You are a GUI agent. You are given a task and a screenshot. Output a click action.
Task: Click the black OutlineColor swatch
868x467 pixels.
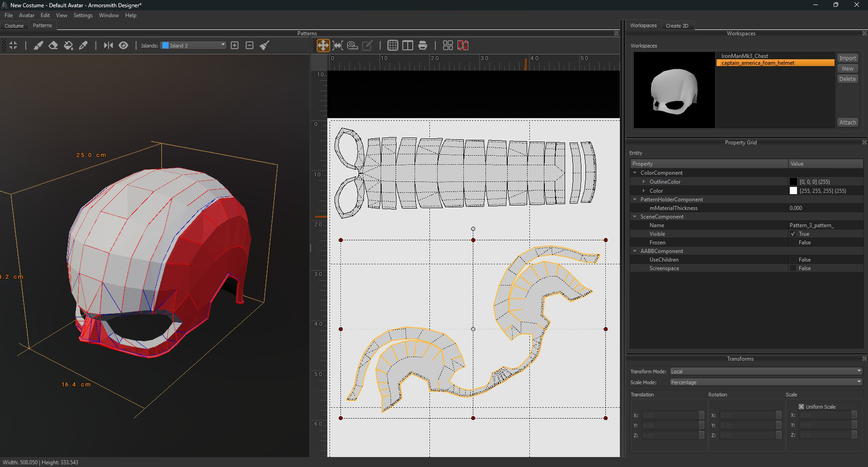(793, 182)
